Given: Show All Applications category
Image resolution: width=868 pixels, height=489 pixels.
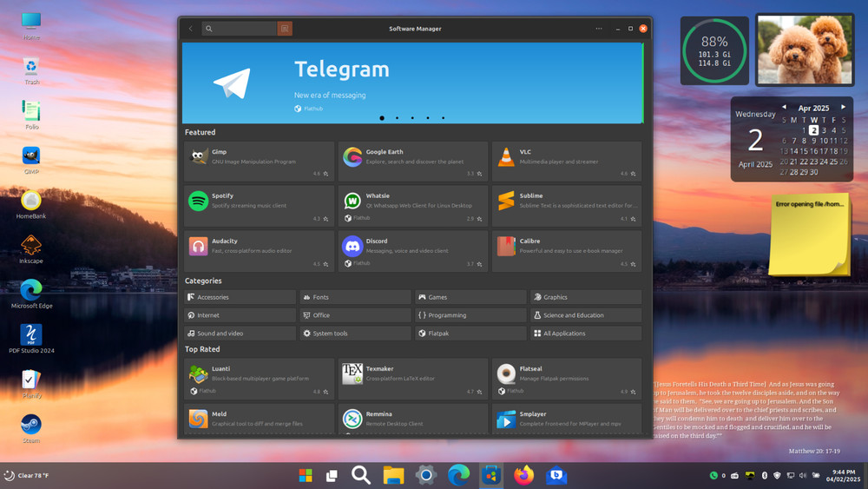Looking at the screenshot, I should pyautogui.click(x=585, y=334).
